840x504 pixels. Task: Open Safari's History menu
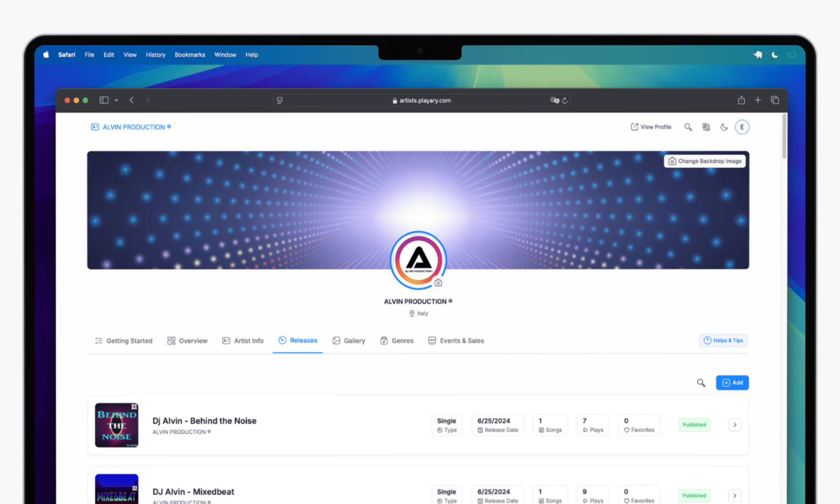(x=155, y=55)
